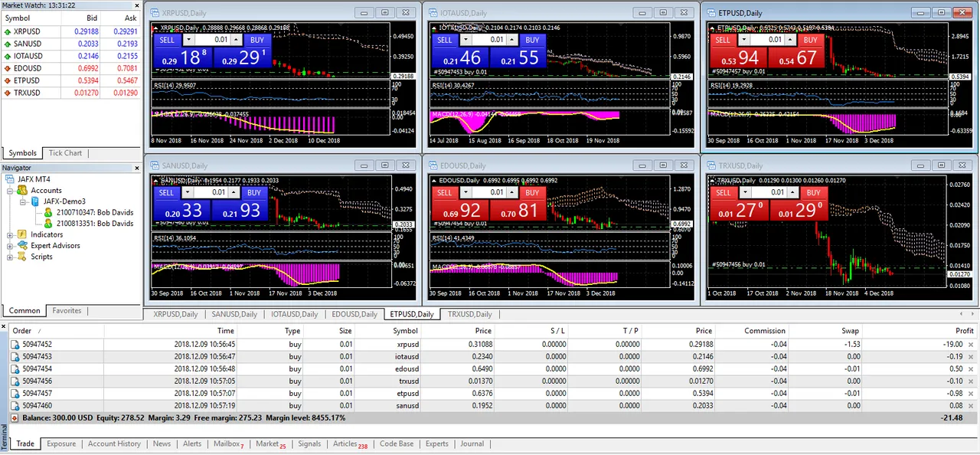Expand the Indicators tree node

tap(11, 235)
